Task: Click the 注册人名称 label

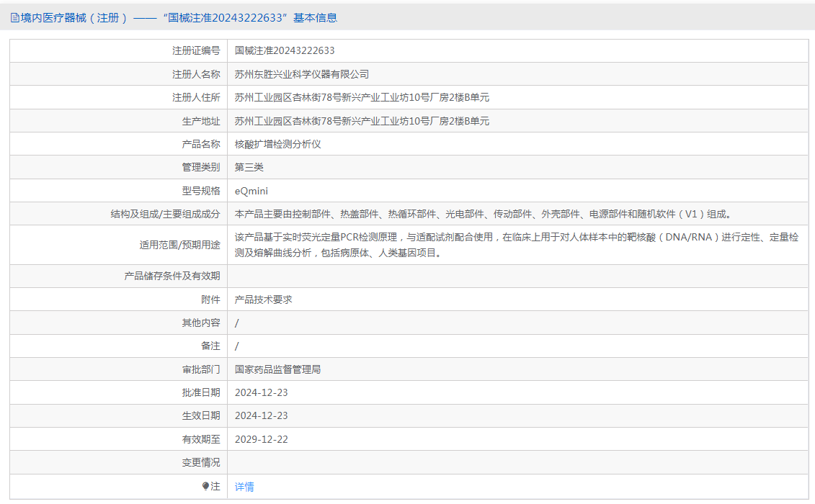Action: click(196, 74)
